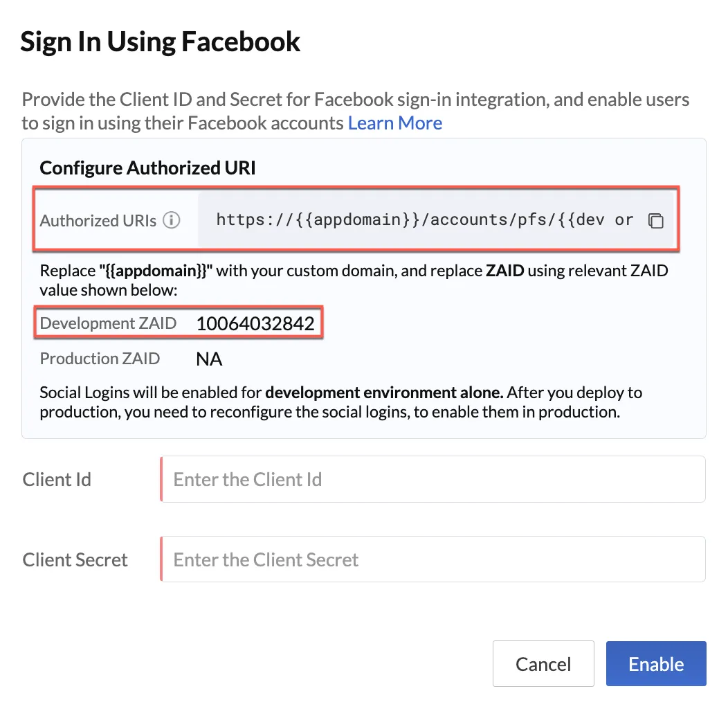Click the bold ZAID word in instructions
Screen dimensions: 728x709
tap(504, 271)
